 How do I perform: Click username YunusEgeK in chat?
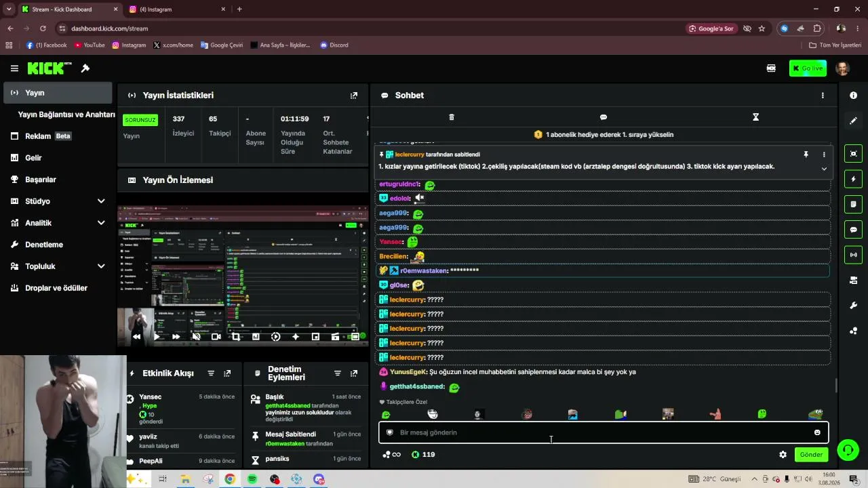point(408,372)
